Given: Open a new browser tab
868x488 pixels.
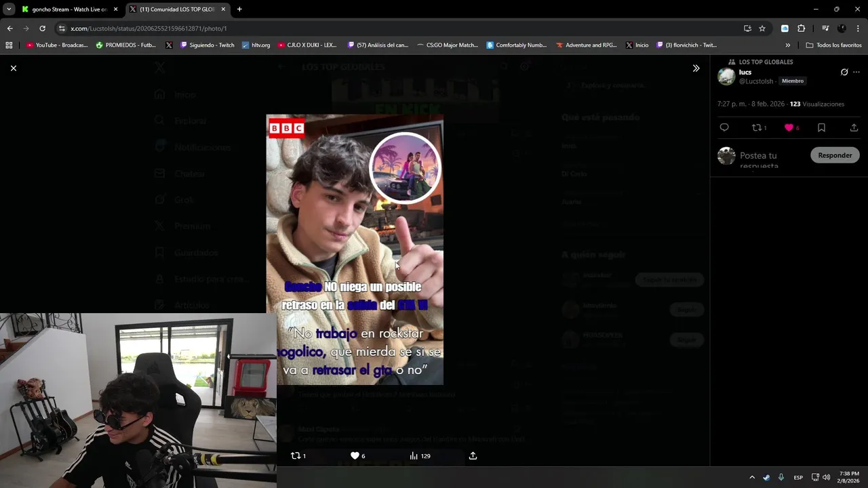Looking at the screenshot, I should click(x=239, y=9).
